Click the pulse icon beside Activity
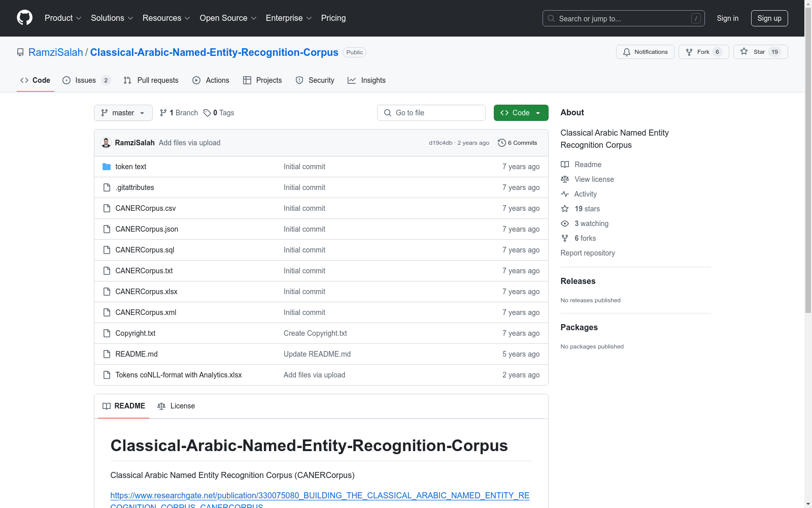Screen dimensions: 812x508 click(x=565, y=194)
